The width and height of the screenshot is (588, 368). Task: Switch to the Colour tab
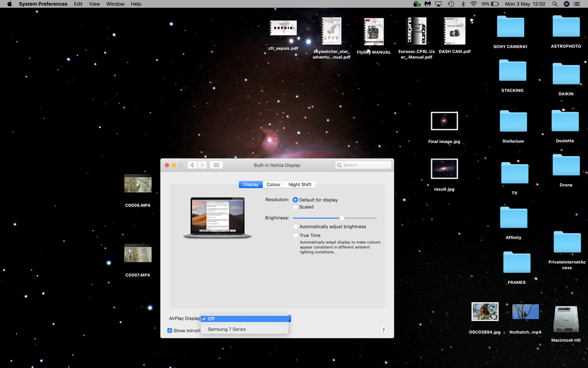pyautogui.click(x=274, y=184)
